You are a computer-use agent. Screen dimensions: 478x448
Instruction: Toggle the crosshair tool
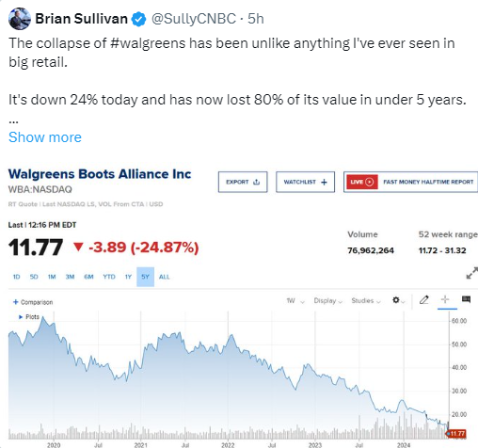(445, 299)
